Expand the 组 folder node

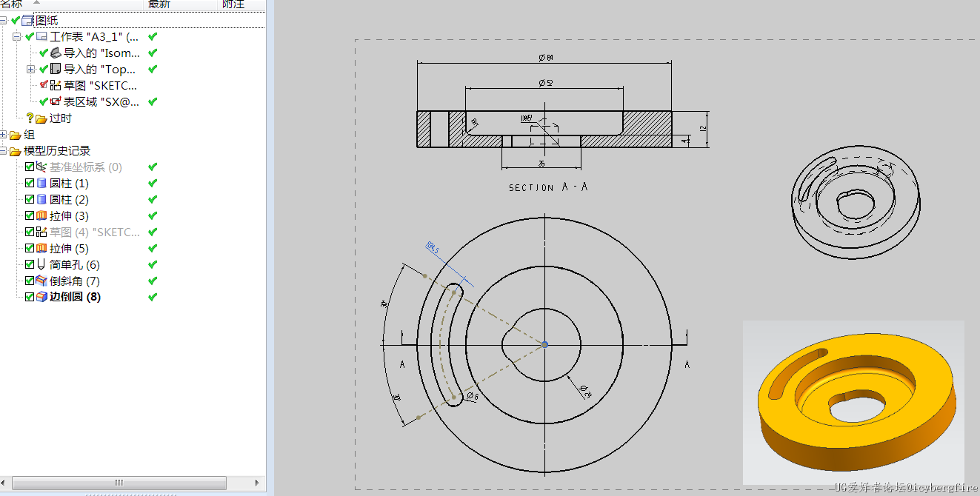click(x=4, y=135)
